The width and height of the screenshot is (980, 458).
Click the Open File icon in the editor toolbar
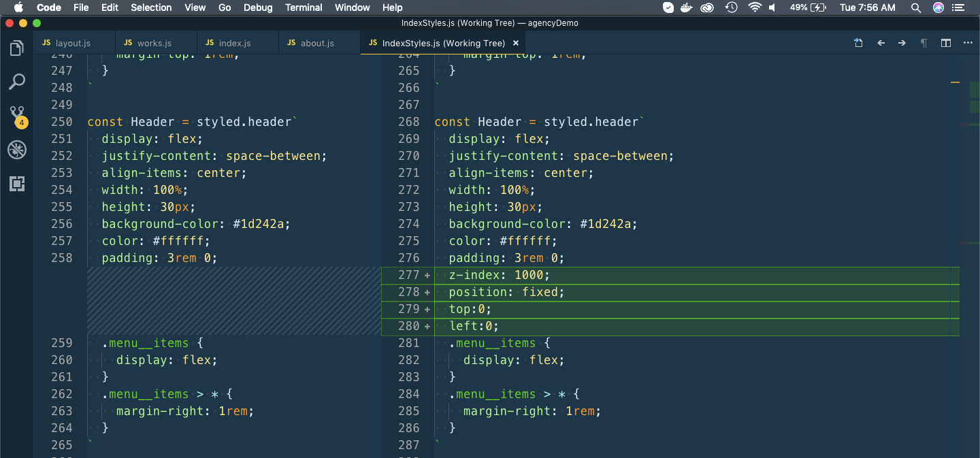pos(859,43)
